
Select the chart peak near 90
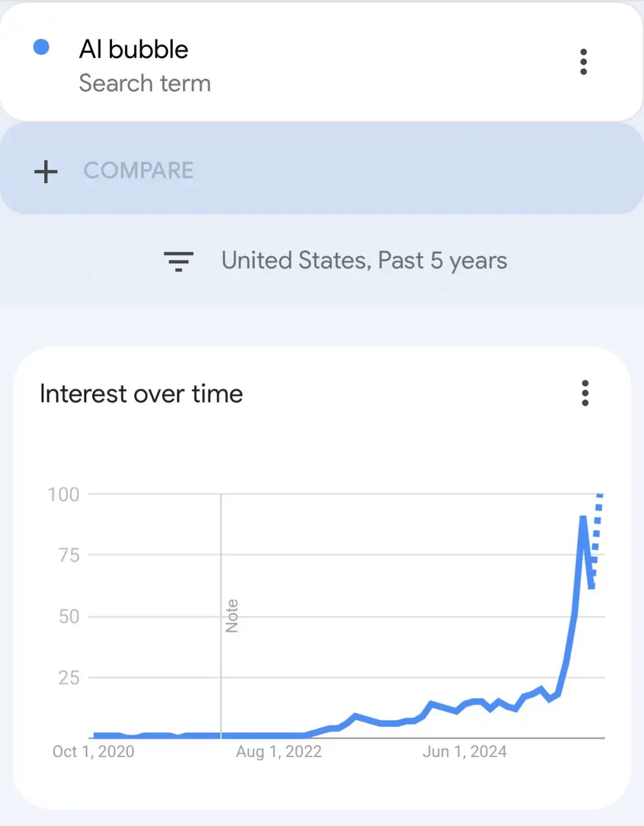coord(583,518)
